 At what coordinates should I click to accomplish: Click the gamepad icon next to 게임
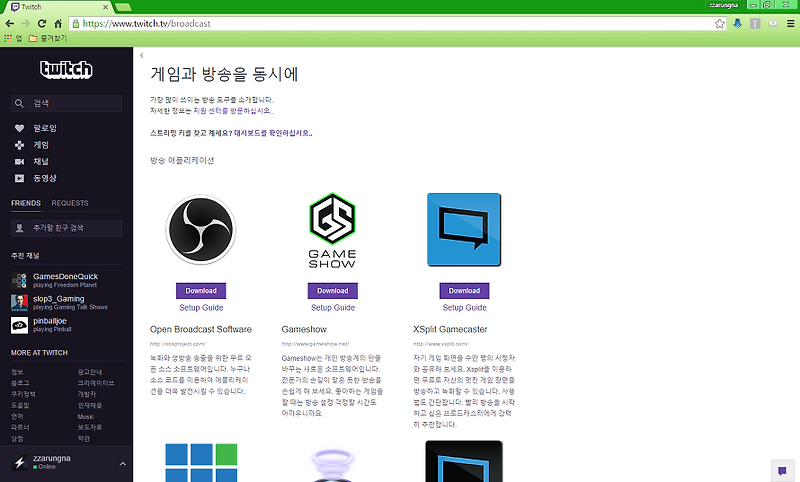tap(19, 145)
